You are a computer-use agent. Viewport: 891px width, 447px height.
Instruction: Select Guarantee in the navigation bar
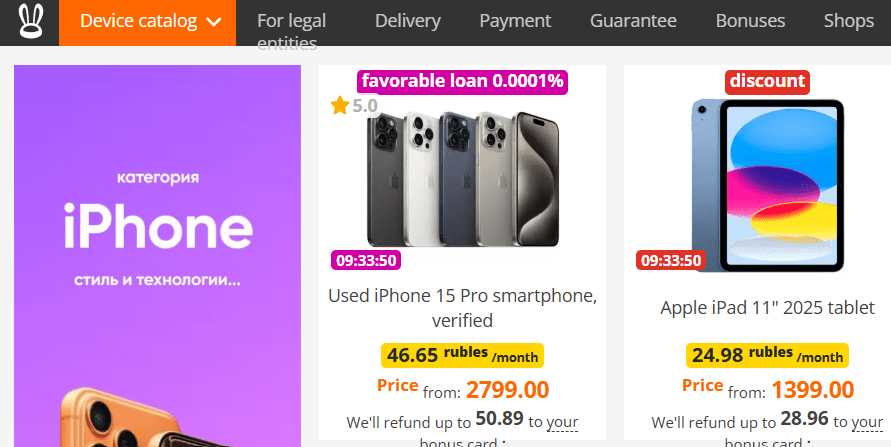click(633, 21)
